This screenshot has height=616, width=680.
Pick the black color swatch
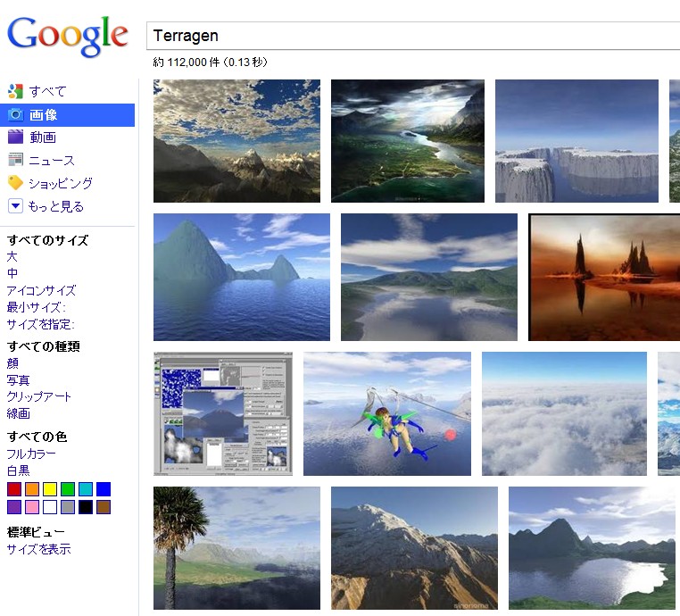(86, 507)
